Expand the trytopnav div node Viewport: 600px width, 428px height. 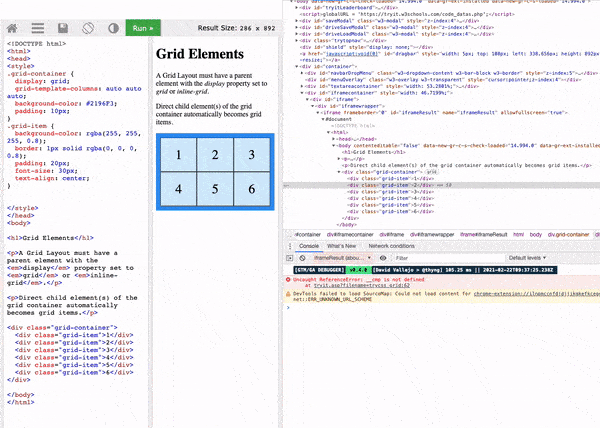(297, 41)
